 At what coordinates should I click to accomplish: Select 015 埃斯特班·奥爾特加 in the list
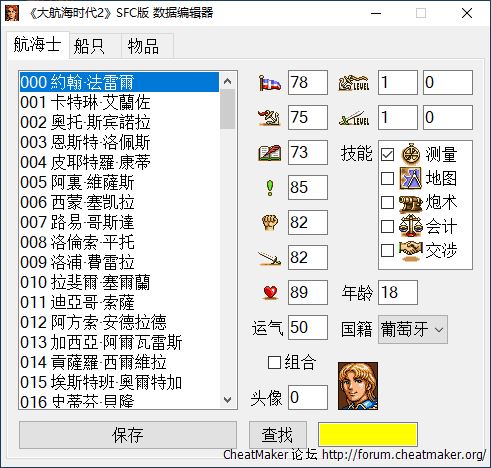(119, 382)
